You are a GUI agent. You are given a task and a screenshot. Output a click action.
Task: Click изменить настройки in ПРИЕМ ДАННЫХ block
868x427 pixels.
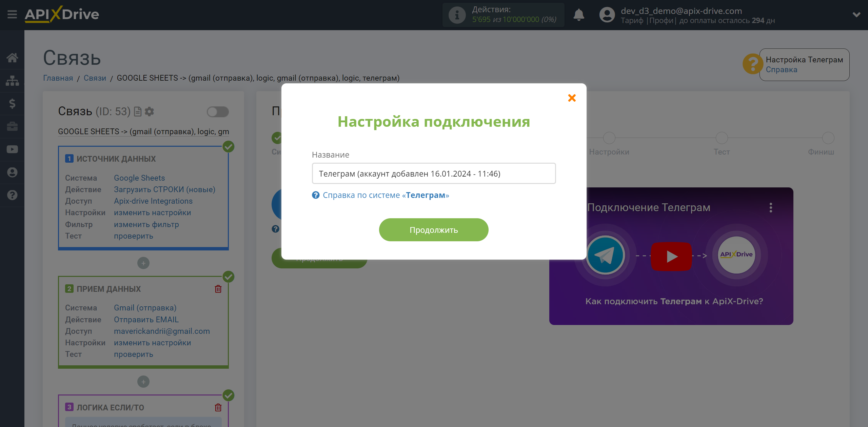pyautogui.click(x=153, y=343)
